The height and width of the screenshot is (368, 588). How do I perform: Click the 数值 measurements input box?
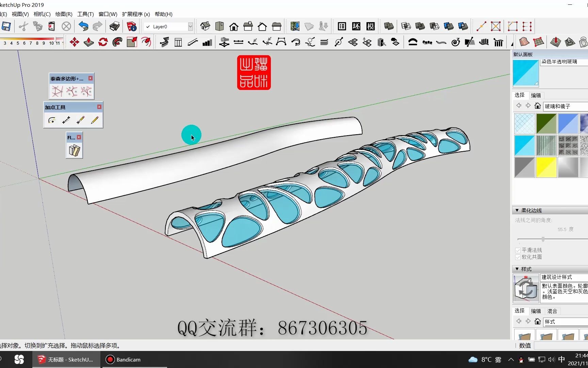click(561, 346)
